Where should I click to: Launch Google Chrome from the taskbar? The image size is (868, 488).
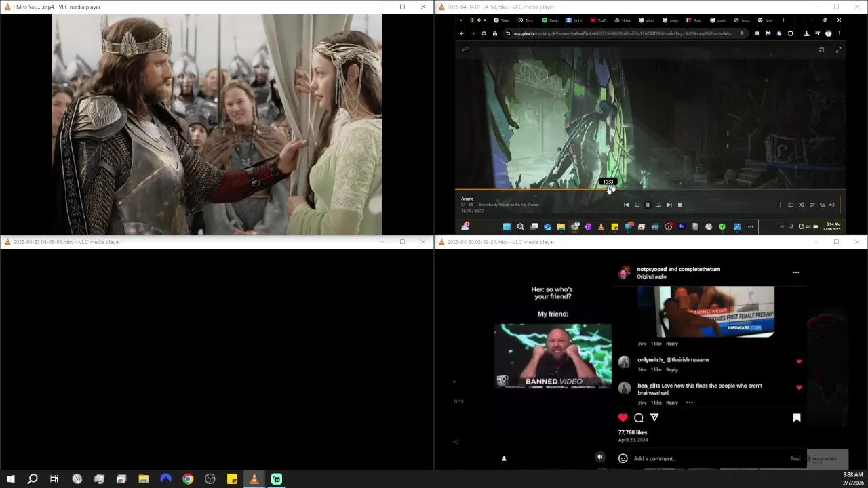188,479
